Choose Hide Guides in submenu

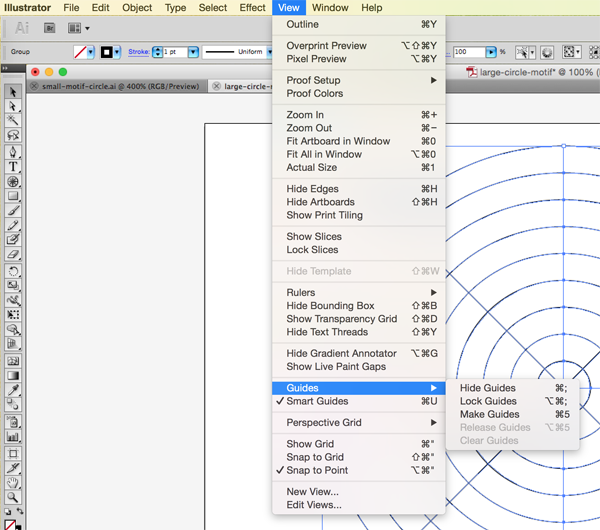pos(512,388)
